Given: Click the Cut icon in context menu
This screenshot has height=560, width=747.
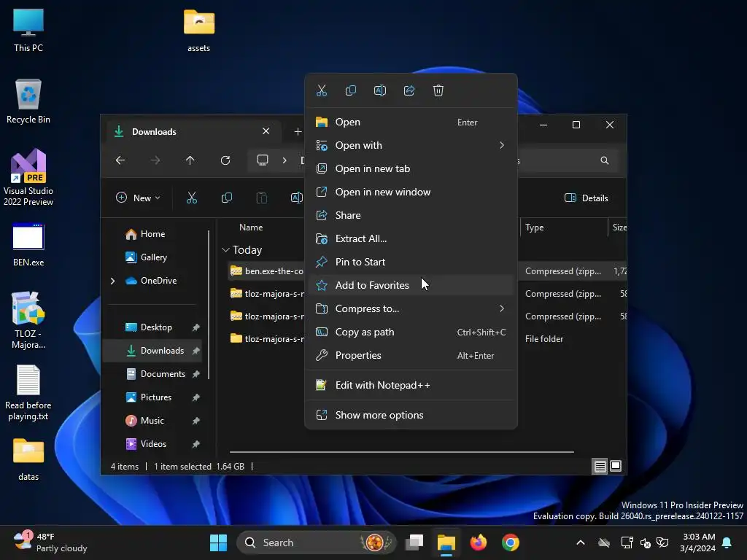Looking at the screenshot, I should [322, 90].
